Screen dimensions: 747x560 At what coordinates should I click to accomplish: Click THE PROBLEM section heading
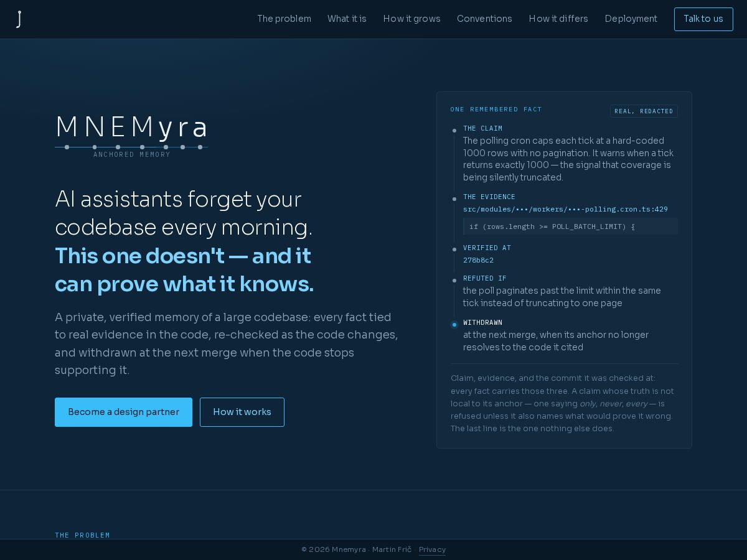click(x=82, y=535)
